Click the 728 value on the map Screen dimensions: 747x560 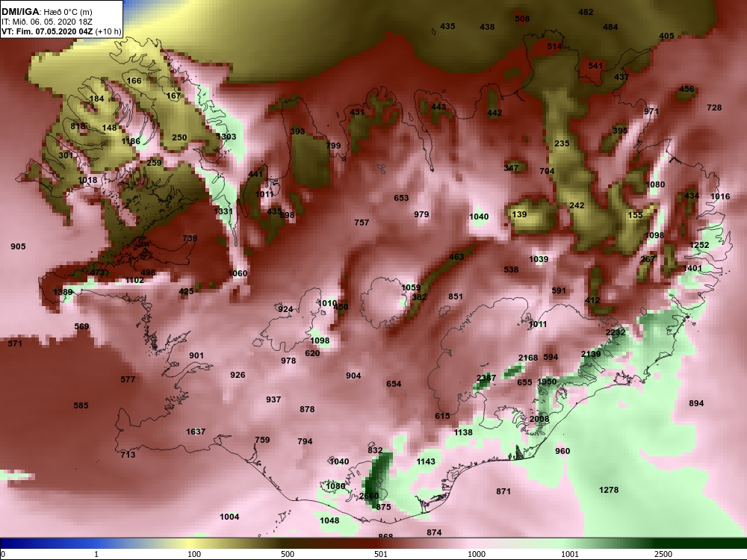click(715, 108)
